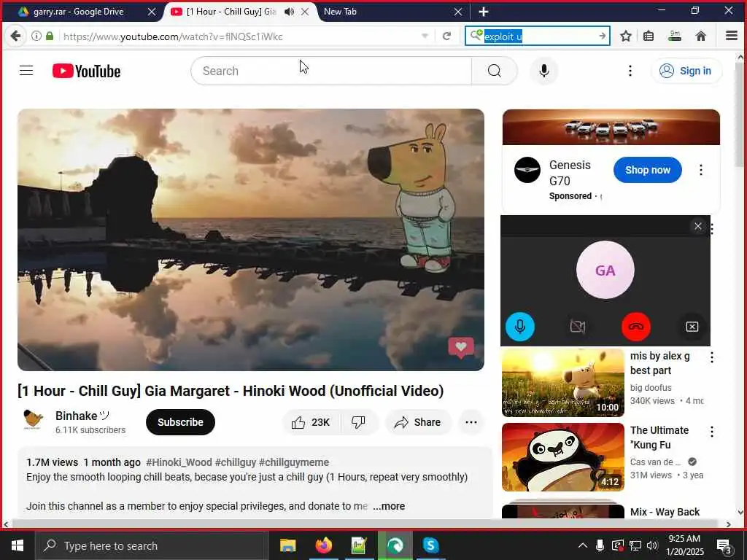Open a new browser tab with plus

[484, 12]
